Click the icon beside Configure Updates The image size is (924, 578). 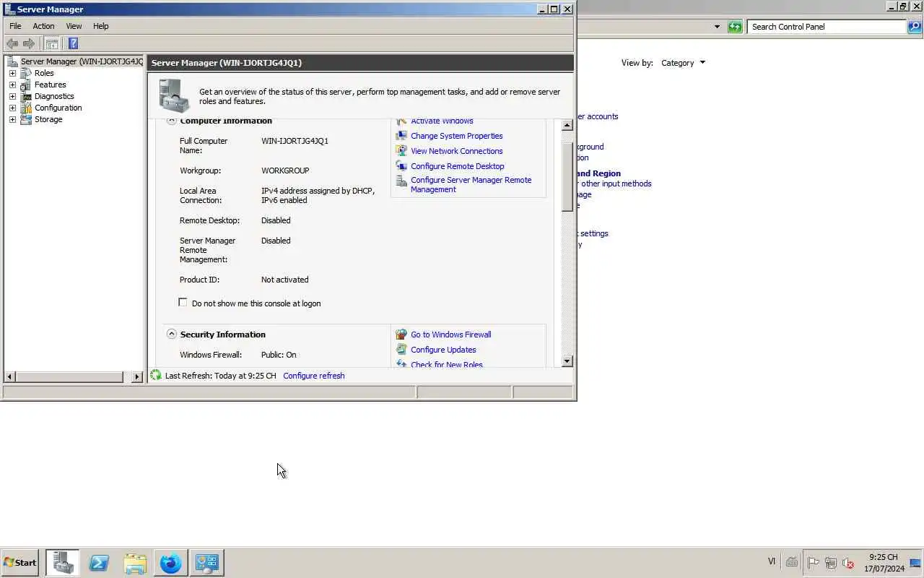tap(401, 350)
